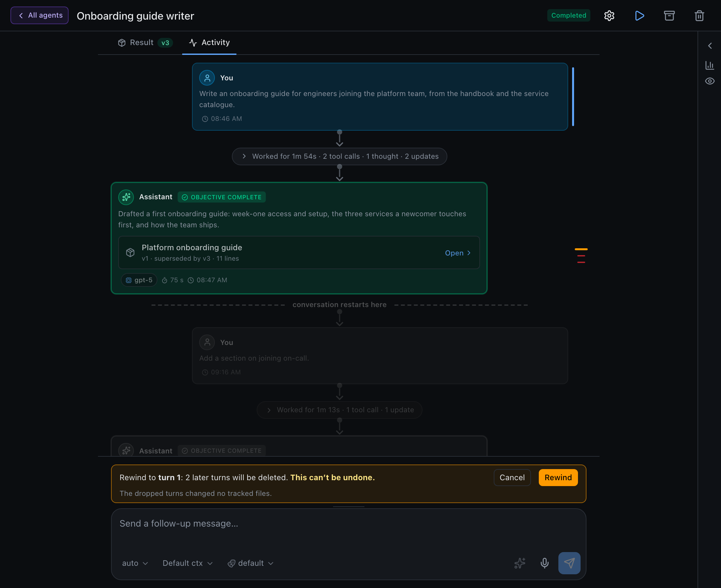Select the 'Add a section on joining on-call.' message
The height and width of the screenshot is (588, 721).
[380, 356]
